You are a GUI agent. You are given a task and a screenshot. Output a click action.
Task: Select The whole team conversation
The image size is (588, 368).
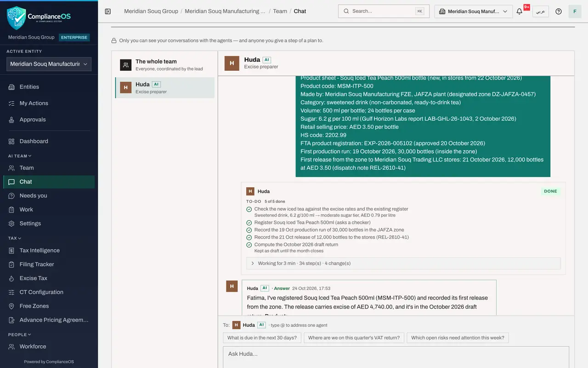point(165,65)
